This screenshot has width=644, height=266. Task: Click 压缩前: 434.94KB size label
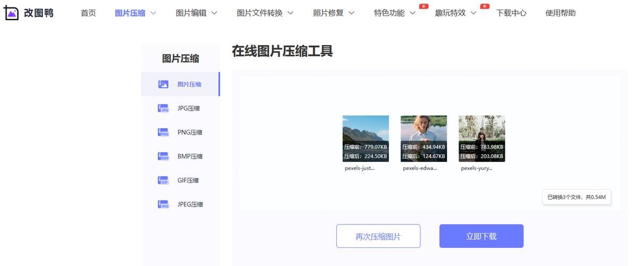click(x=423, y=147)
